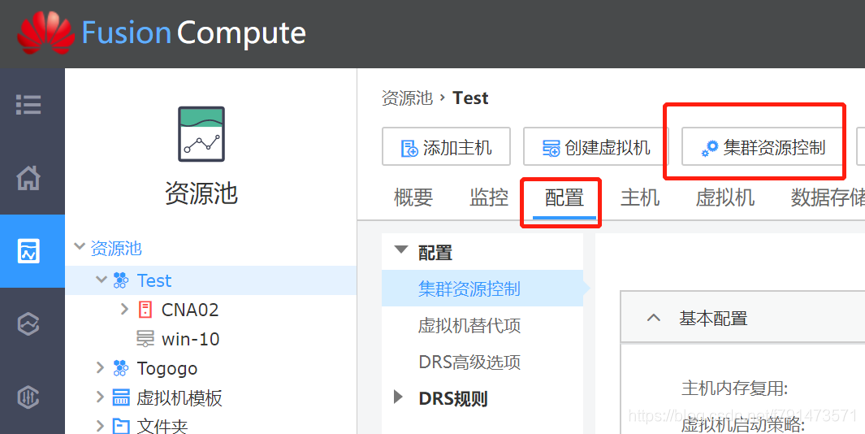Viewport: 865px width, 434px height.
Task: Click the 虚拟机启动策略 label
Action: pyautogui.click(x=743, y=425)
